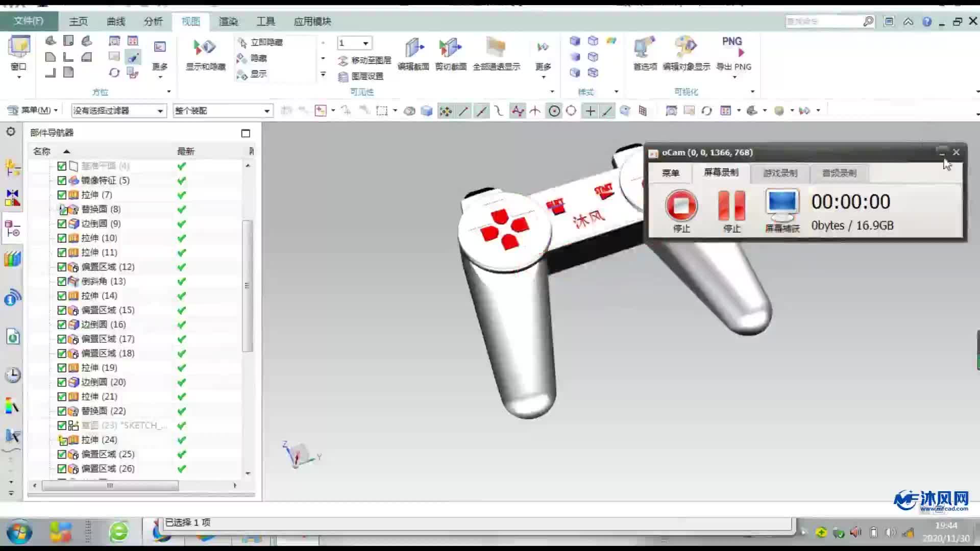Click the plus intersection snap icon
The width and height of the screenshot is (980, 551).
pyautogui.click(x=590, y=111)
